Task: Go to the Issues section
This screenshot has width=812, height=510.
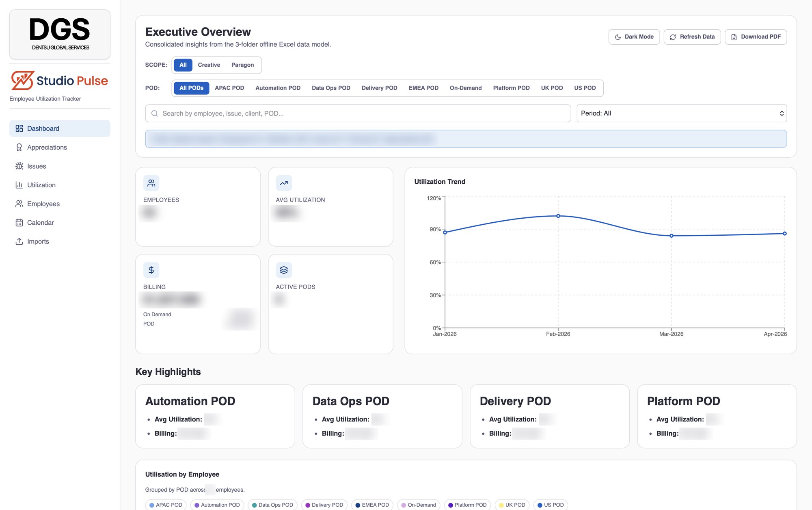Action: [60, 166]
